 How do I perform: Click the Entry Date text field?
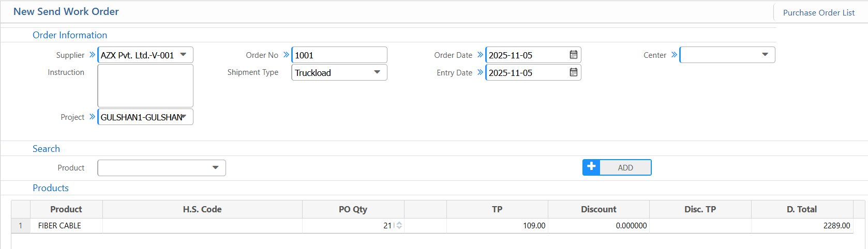tap(527, 73)
